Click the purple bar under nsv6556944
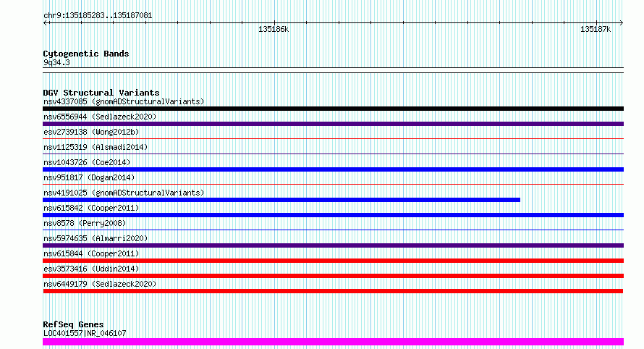 (333, 124)
